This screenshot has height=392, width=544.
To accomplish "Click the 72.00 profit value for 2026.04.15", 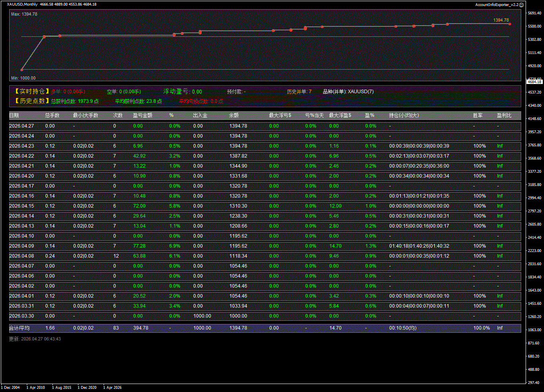I will point(139,206).
